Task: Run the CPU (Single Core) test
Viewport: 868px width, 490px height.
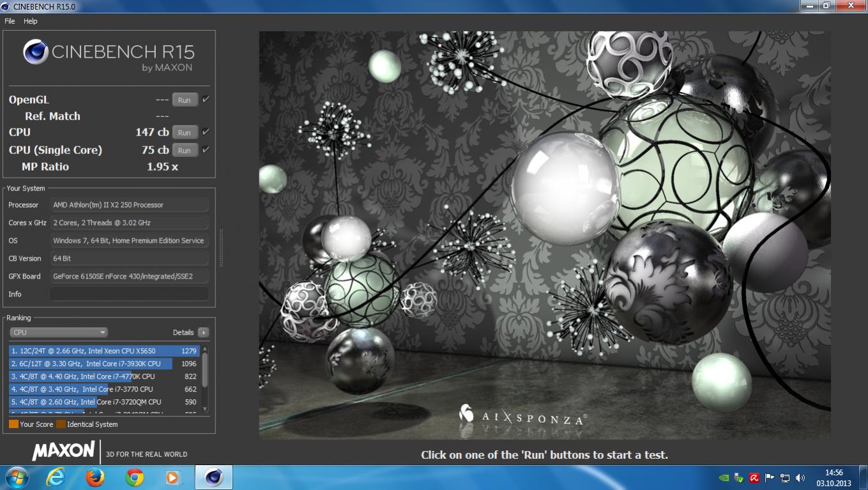Action: click(185, 150)
